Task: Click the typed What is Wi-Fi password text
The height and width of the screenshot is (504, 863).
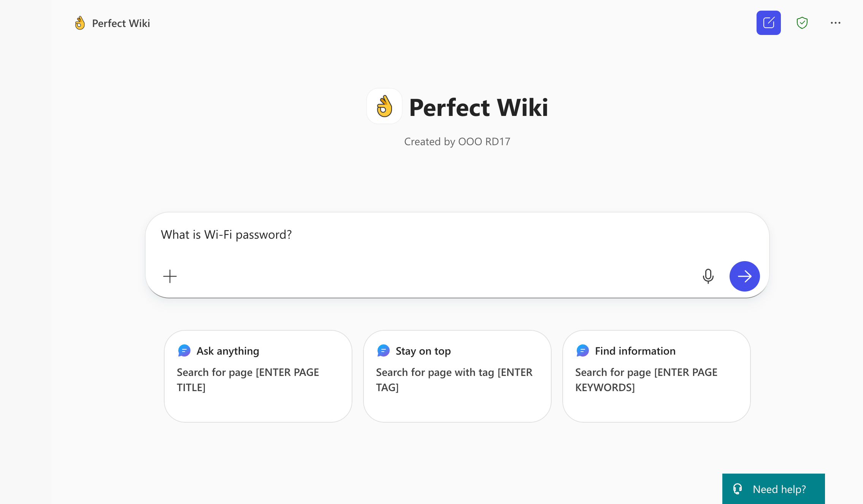Action: [x=226, y=235]
